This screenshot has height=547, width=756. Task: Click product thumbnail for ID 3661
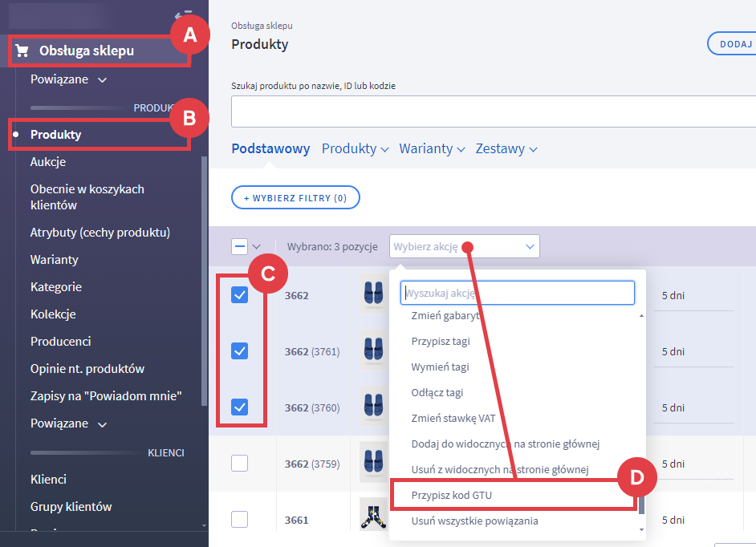coord(373,519)
